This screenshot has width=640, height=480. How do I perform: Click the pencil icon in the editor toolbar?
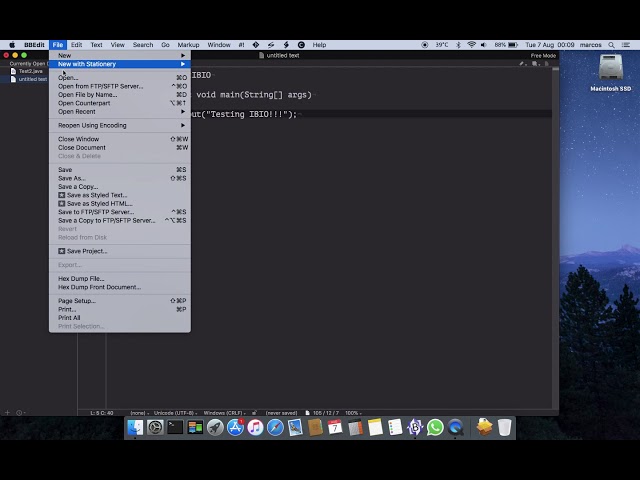pos(522,64)
